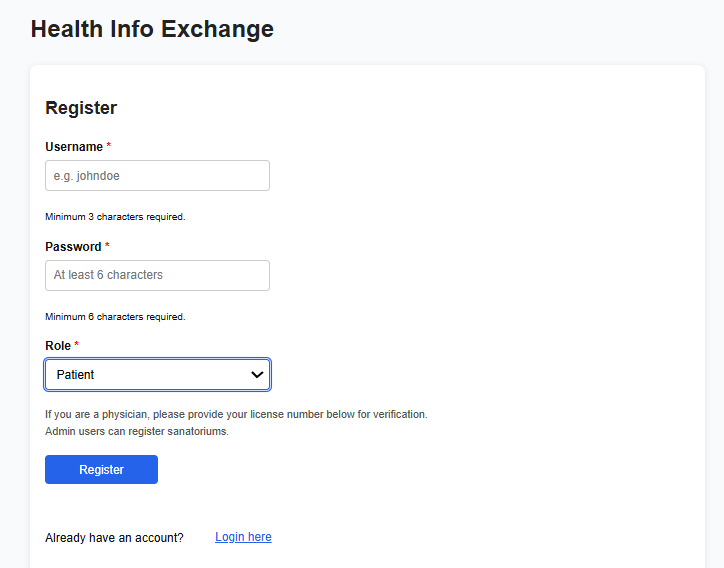
Task: Focus the Password input field
Action: click(x=157, y=275)
